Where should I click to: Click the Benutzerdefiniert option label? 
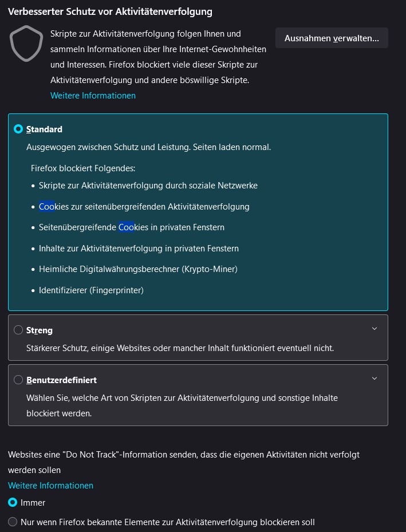(x=61, y=380)
